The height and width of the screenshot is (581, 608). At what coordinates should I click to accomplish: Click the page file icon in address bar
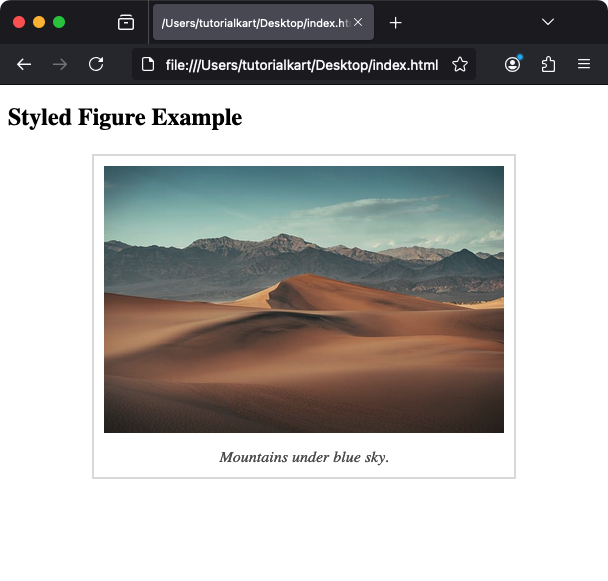pos(148,64)
